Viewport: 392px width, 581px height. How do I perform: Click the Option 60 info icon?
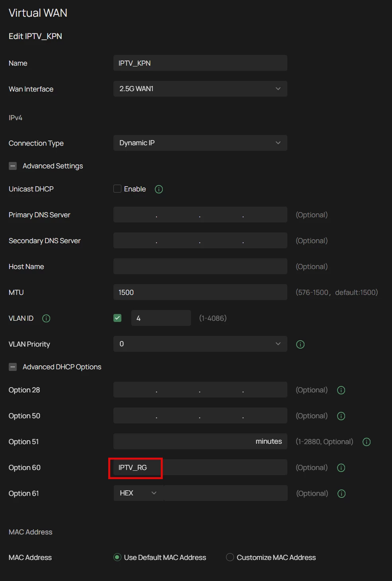click(x=341, y=468)
